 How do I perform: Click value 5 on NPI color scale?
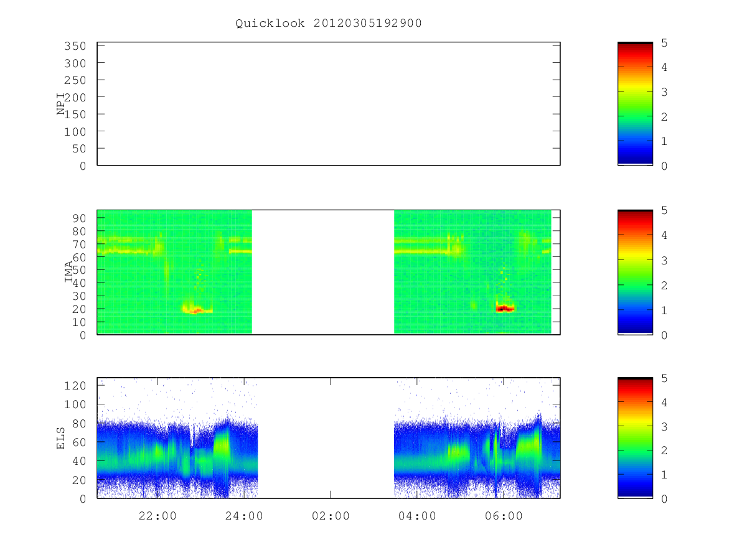pos(664,42)
